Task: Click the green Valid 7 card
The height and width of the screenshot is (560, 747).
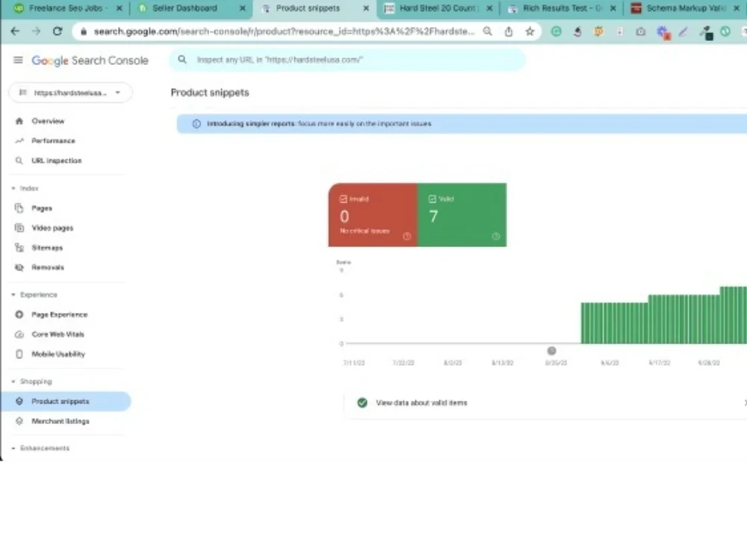Action: [462, 215]
